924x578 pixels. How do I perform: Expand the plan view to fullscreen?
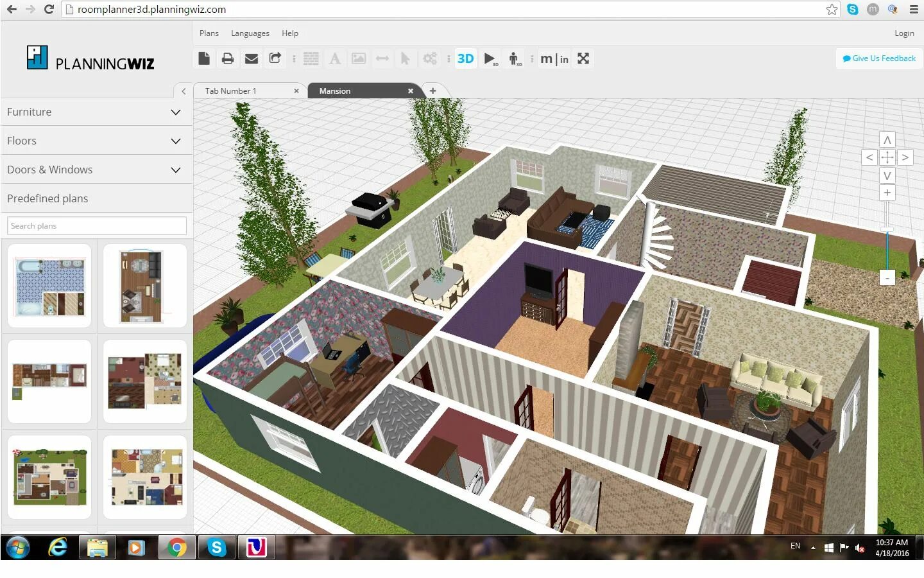tap(583, 58)
